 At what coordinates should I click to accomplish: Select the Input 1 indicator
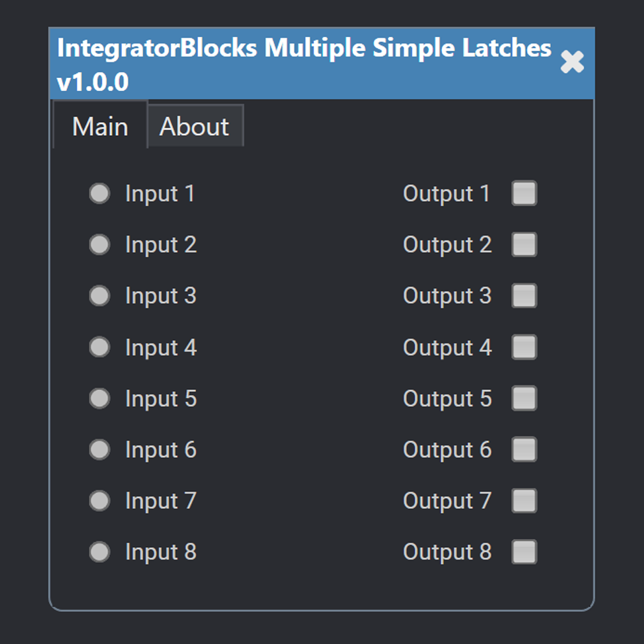click(99, 194)
